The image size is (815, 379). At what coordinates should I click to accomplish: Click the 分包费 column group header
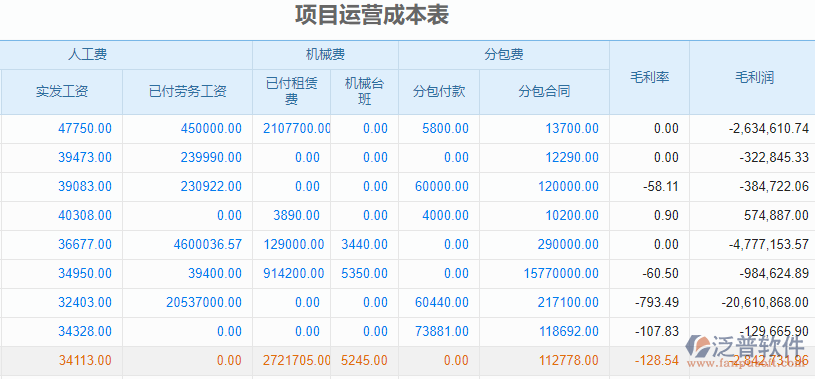pos(504,55)
